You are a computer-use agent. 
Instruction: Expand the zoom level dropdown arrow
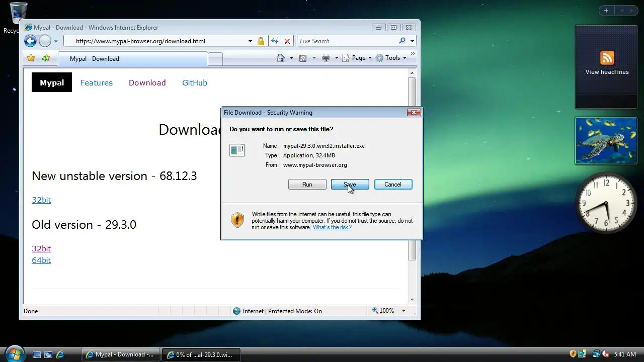click(x=404, y=311)
